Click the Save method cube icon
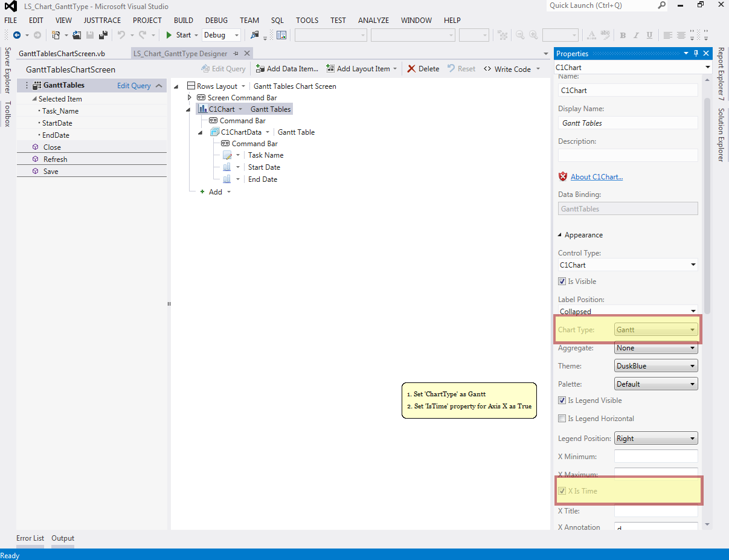This screenshot has height=560, width=729. point(36,172)
